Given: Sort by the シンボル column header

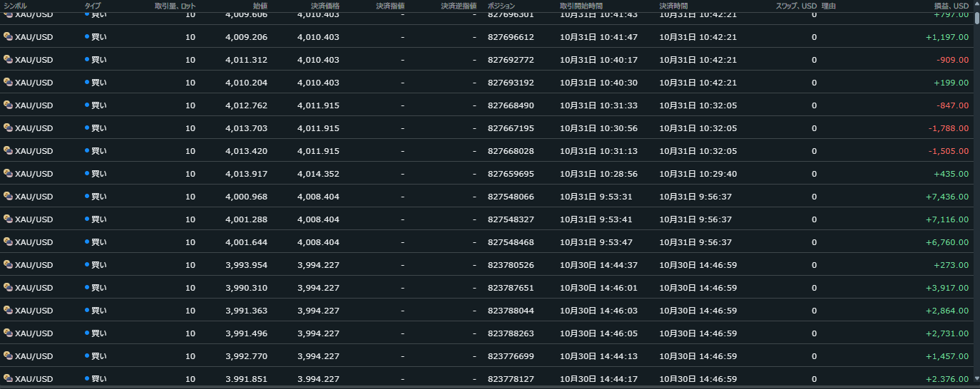Looking at the screenshot, I should [x=15, y=6].
